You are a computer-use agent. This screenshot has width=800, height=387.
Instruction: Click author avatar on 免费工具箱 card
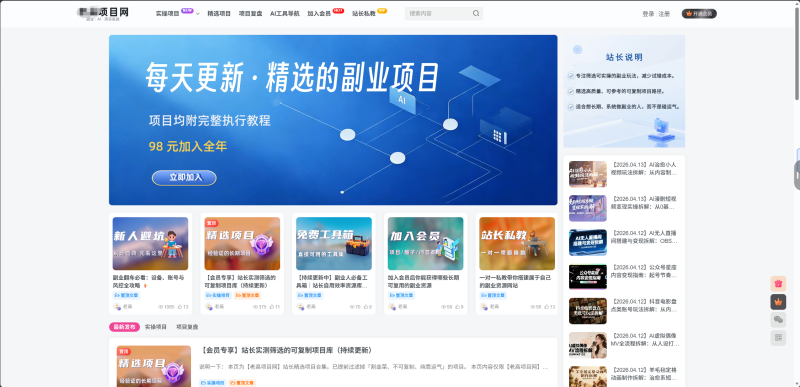(301, 307)
